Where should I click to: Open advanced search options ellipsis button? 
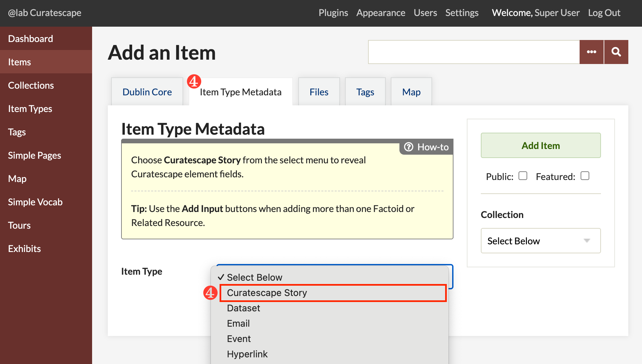click(592, 52)
